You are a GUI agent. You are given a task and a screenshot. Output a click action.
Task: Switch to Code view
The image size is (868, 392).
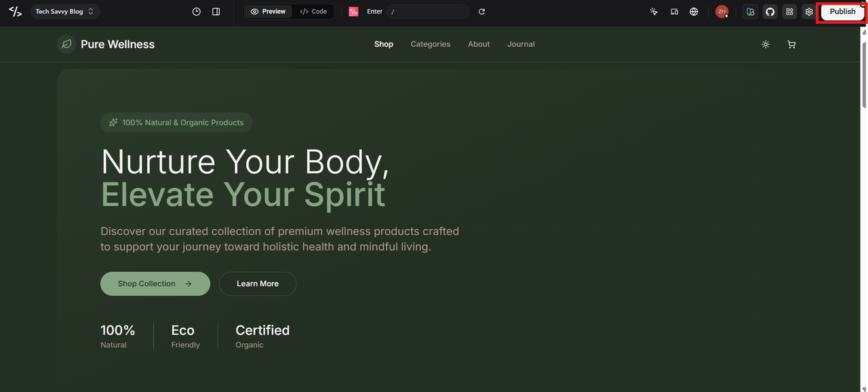pos(313,12)
